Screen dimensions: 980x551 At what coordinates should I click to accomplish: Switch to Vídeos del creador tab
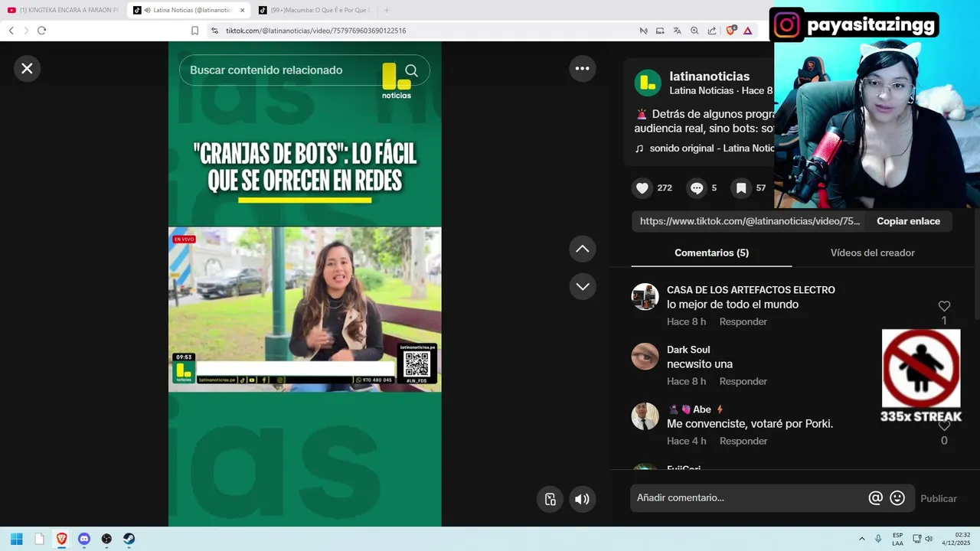(x=872, y=253)
